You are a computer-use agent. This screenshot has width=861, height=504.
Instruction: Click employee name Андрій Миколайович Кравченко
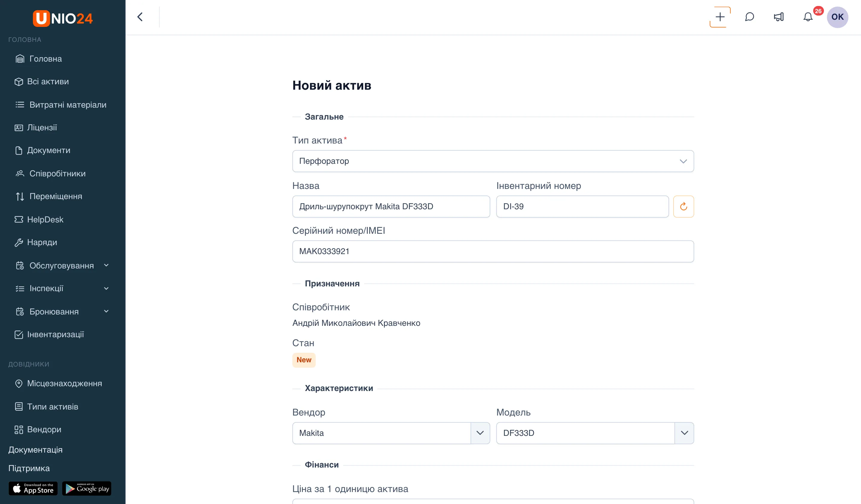point(356,323)
